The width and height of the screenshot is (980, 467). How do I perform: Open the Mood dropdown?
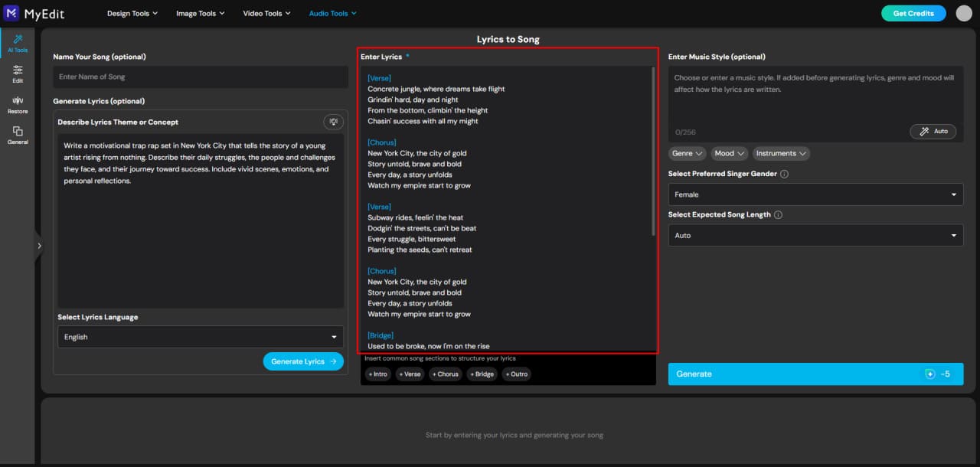pos(728,153)
